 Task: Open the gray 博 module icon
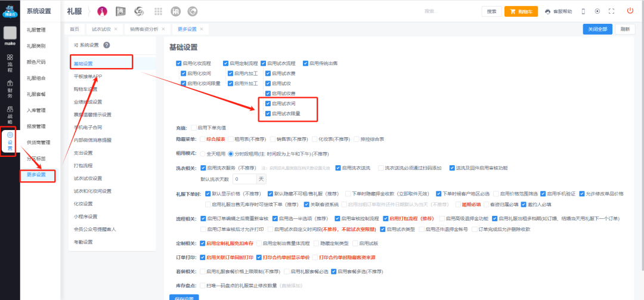[120, 11]
